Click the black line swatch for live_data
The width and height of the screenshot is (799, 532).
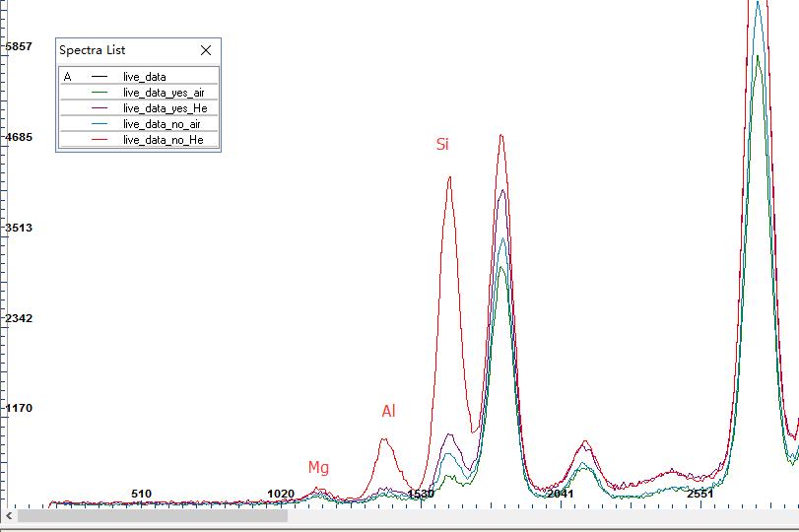click(100, 76)
